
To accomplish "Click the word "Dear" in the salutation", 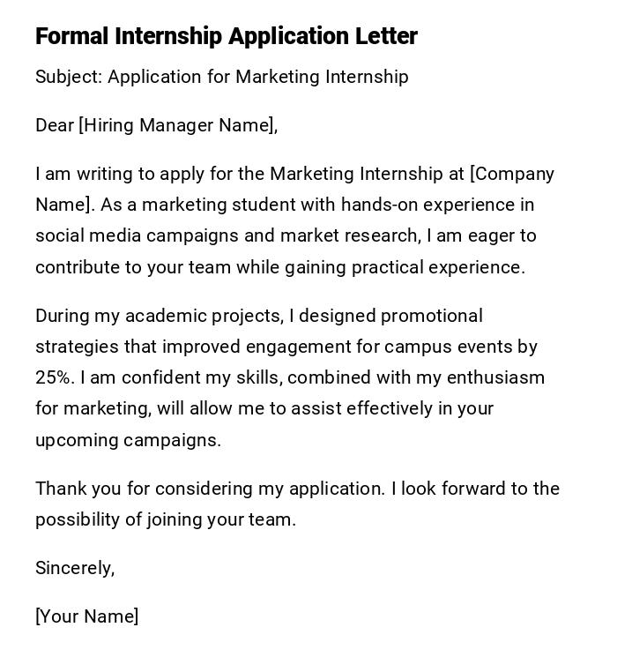I will 55,125.
